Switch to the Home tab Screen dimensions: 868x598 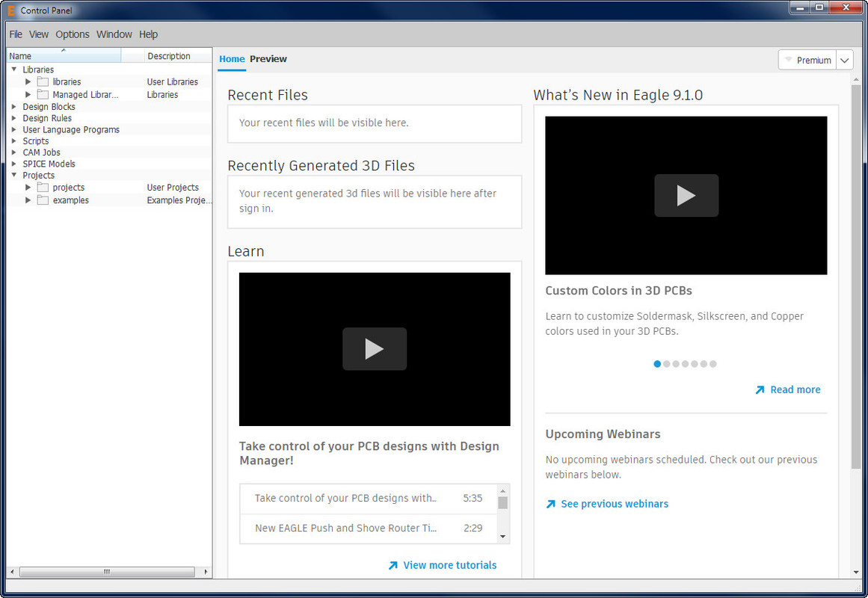tap(232, 59)
